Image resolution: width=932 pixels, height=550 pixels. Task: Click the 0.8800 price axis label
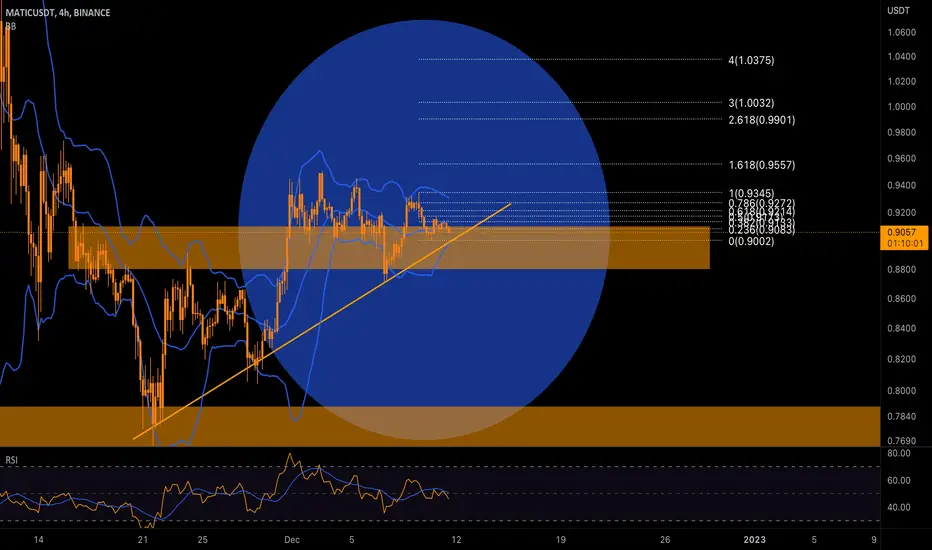(901, 270)
